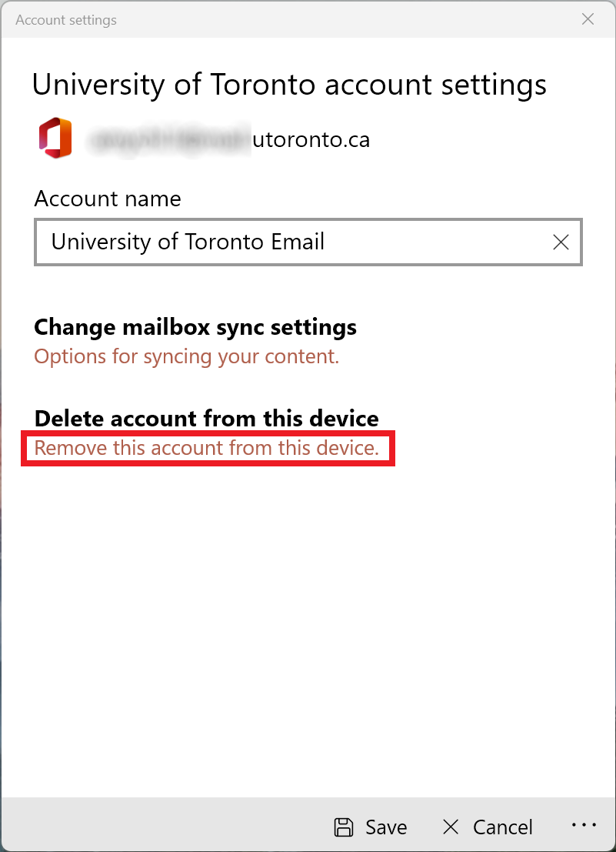
Task: Select the "Delete account from this device" heading
Action: pyautogui.click(x=207, y=419)
